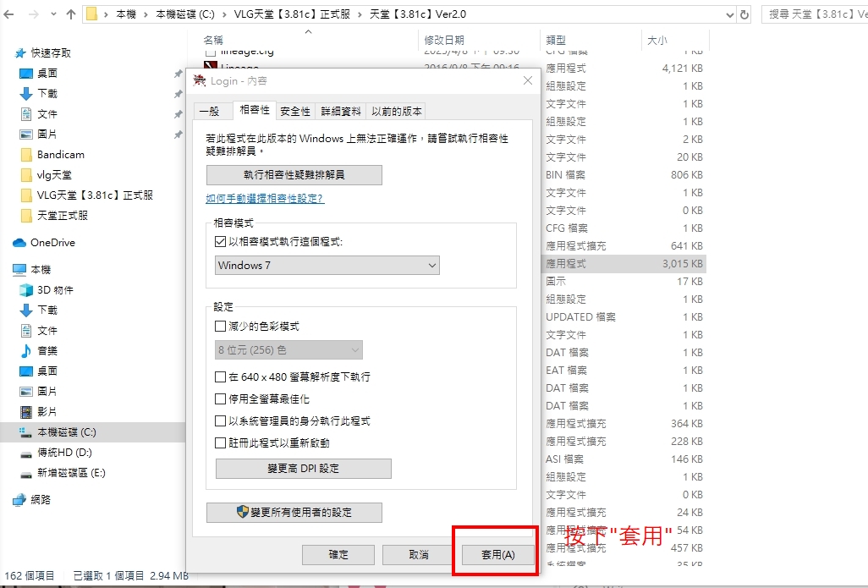Select the 影片 film icon

point(26,412)
